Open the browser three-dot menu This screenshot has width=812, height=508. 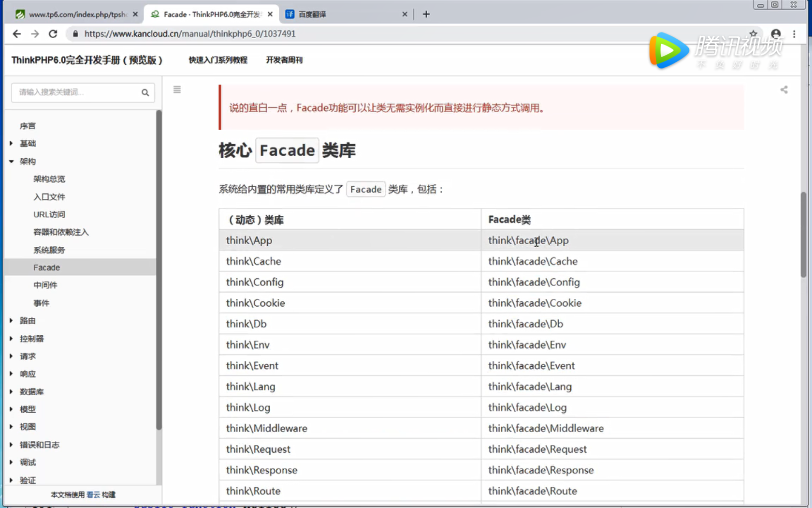click(794, 34)
